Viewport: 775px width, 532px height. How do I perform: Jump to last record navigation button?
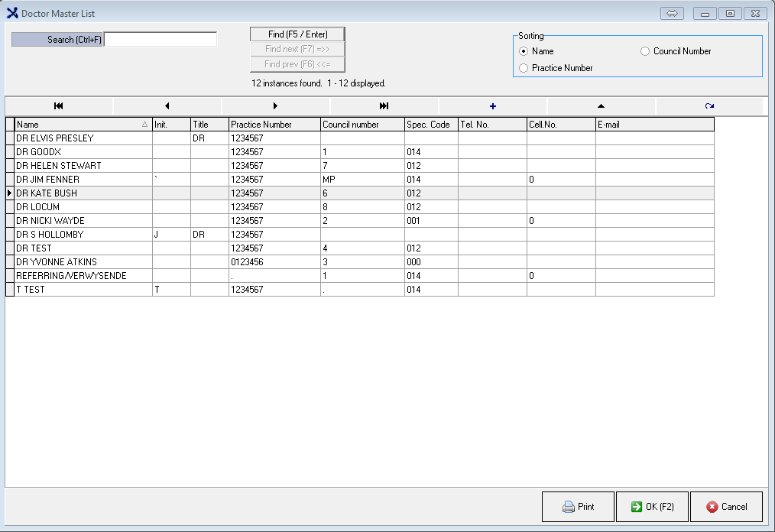[384, 106]
